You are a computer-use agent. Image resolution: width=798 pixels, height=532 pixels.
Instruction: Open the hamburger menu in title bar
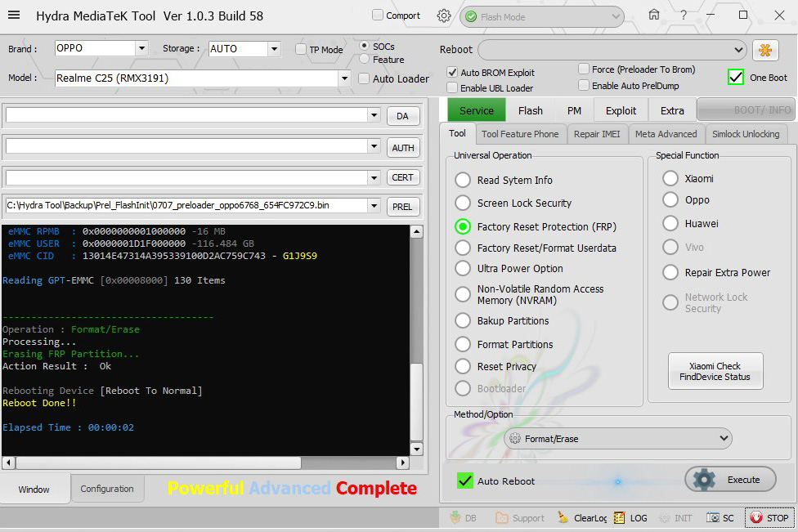click(16, 16)
